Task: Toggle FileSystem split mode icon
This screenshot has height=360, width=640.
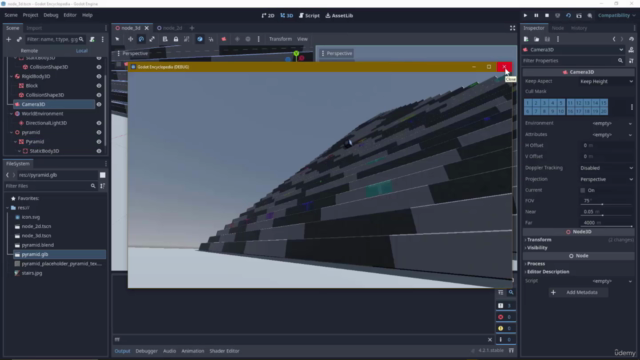Action: click(x=102, y=175)
